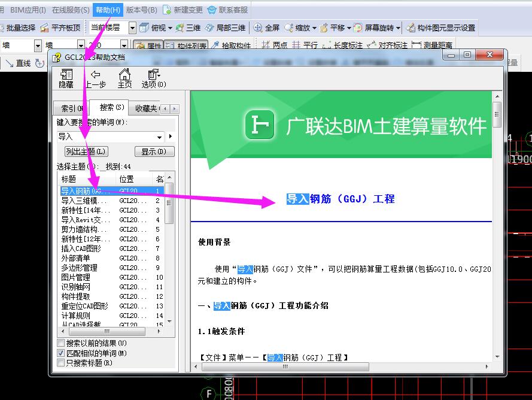Switch to the 索引 tab

point(71,108)
